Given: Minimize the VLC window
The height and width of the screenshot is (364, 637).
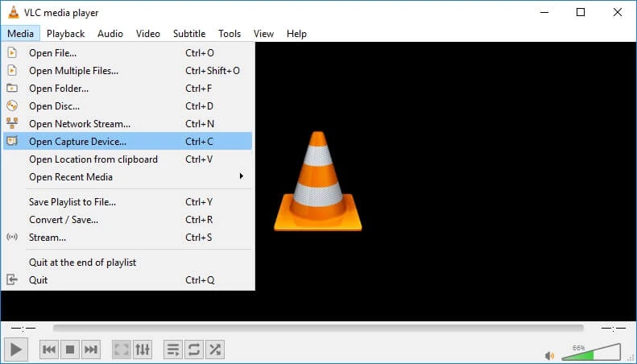Looking at the screenshot, I should [544, 12].
